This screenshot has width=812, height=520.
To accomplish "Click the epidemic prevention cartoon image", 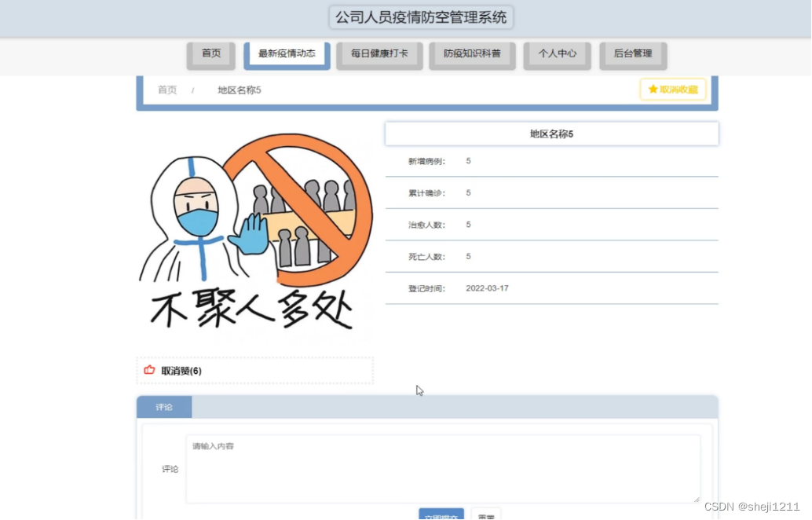I will coord(254,232).
